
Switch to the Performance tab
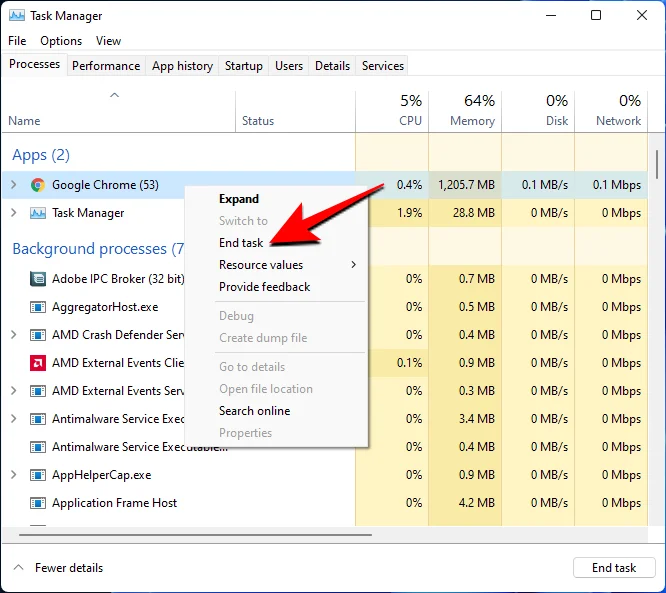(x=106, y=66)
